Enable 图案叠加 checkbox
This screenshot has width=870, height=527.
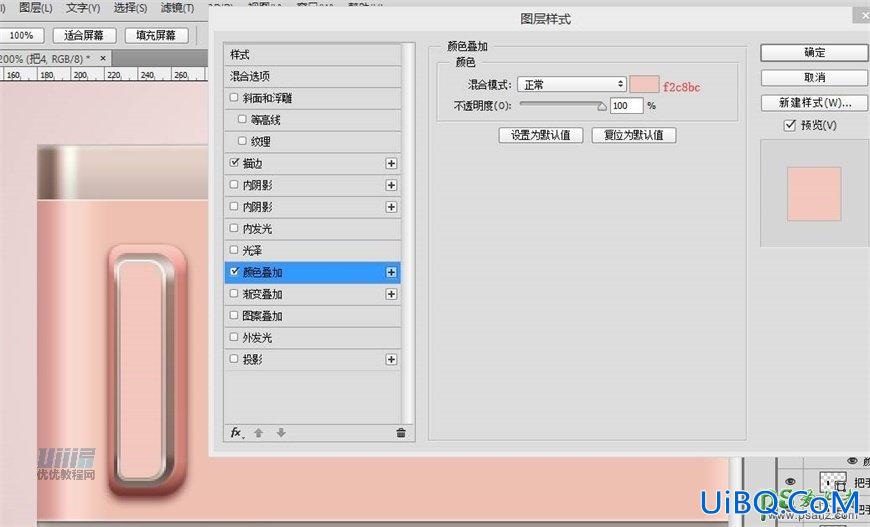234,315
